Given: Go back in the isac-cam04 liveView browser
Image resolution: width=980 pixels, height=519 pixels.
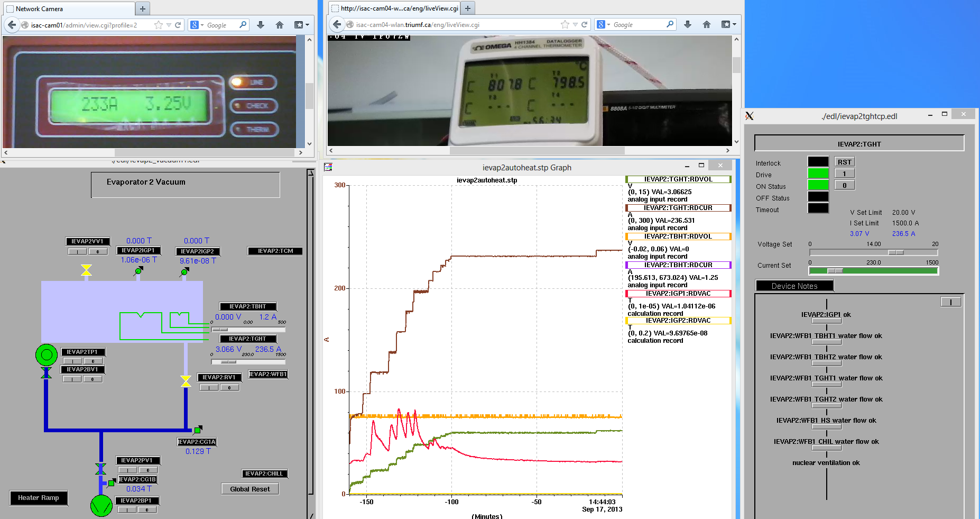Looking at the screenshot, I should click(x=337, y=25).
